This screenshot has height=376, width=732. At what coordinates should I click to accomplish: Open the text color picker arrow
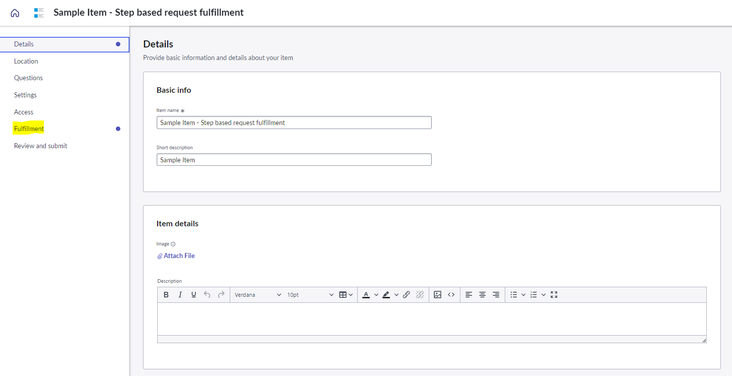coord(376,295)
